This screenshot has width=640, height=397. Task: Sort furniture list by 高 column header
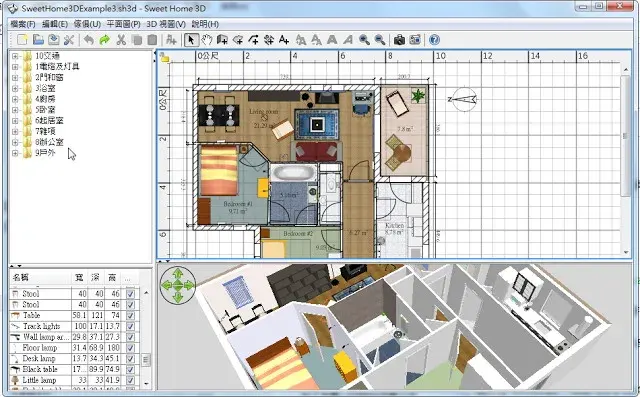(112, 277)
